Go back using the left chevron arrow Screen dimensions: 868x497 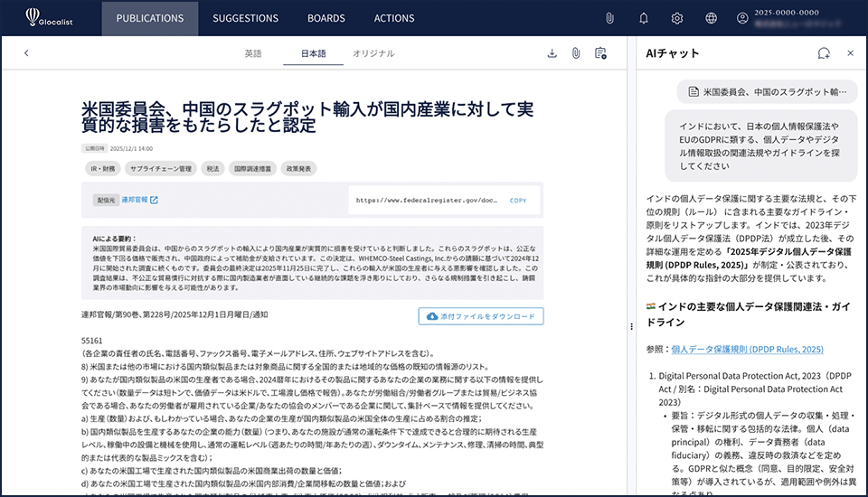pyautogui.click(x=26, y=53)
